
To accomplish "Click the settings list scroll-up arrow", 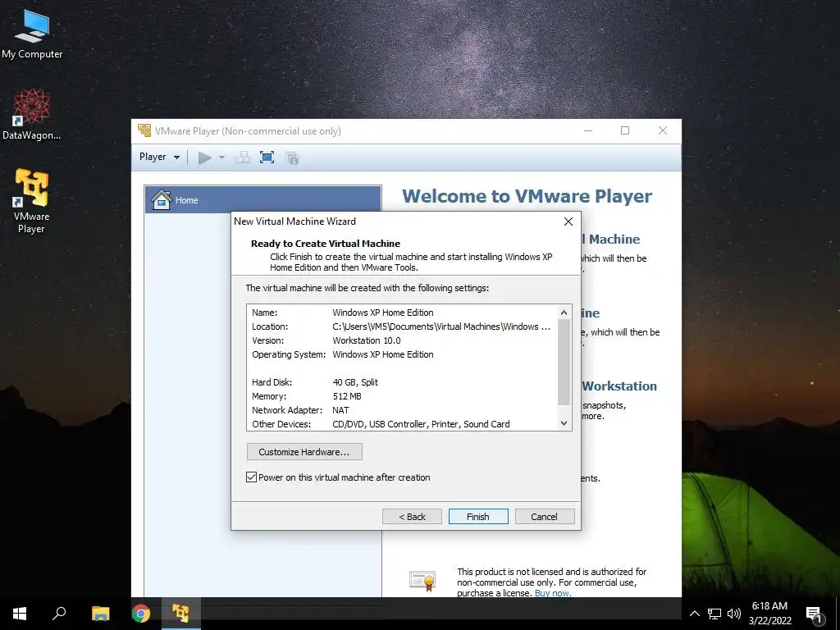I will click(x=564, y=313).
